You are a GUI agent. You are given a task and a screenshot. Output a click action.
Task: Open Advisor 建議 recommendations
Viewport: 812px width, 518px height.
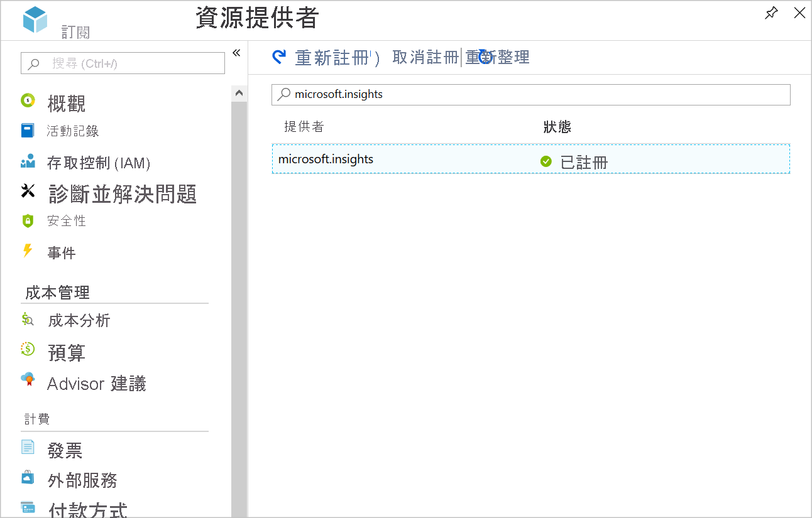pos(97,384)
